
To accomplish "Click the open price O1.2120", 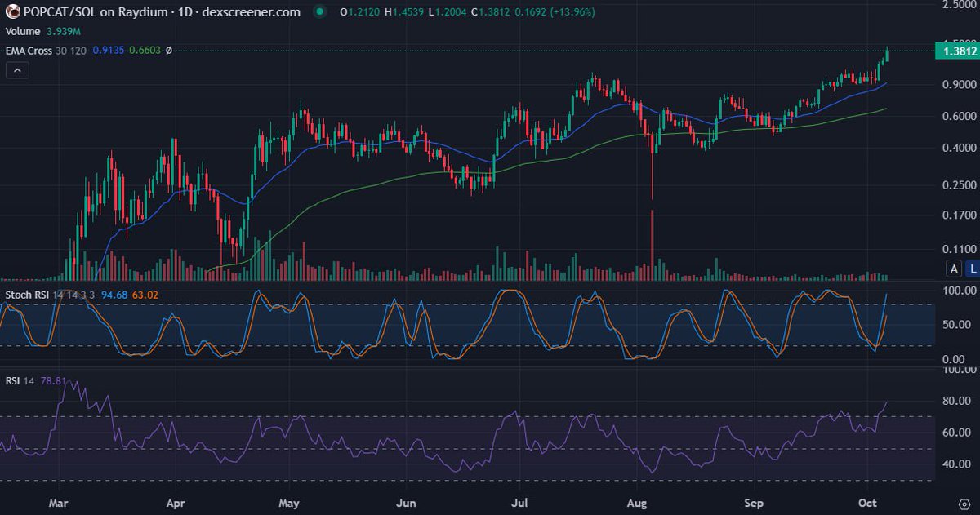I will click(359, 12).
